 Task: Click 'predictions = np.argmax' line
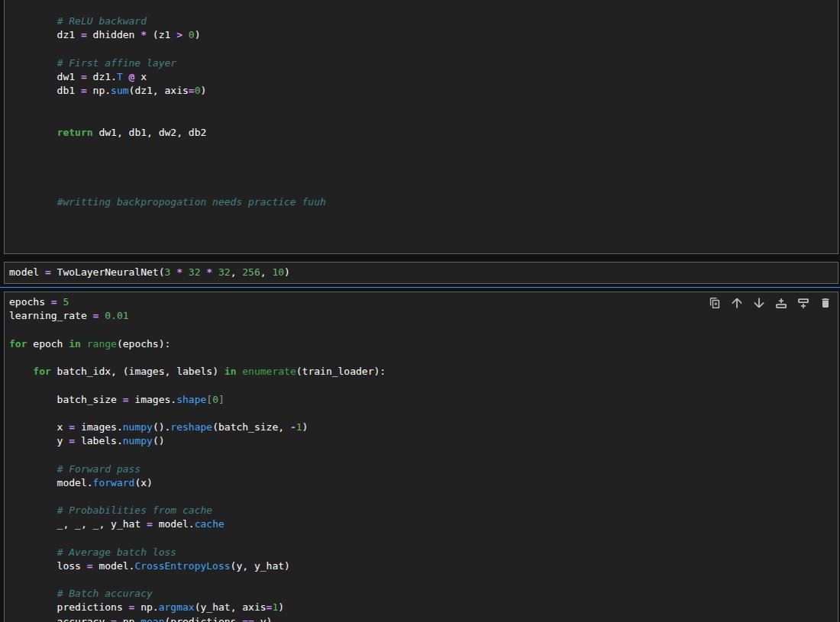coord(170,607)
